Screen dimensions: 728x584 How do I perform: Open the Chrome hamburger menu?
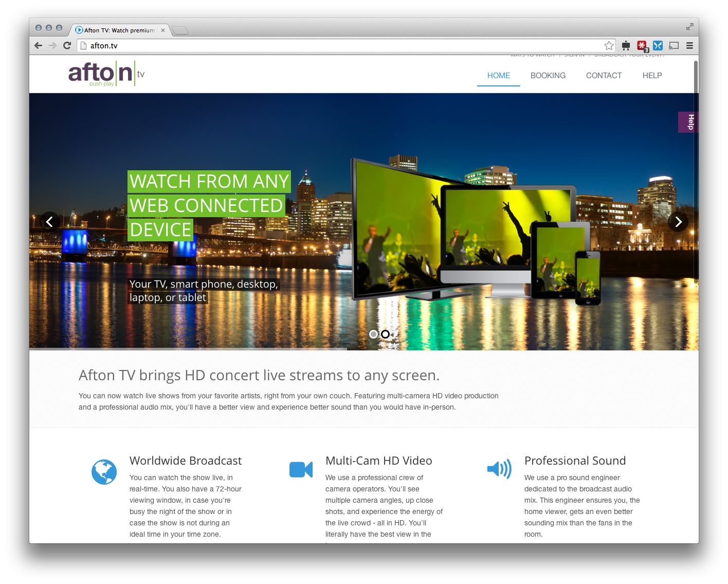689,46
